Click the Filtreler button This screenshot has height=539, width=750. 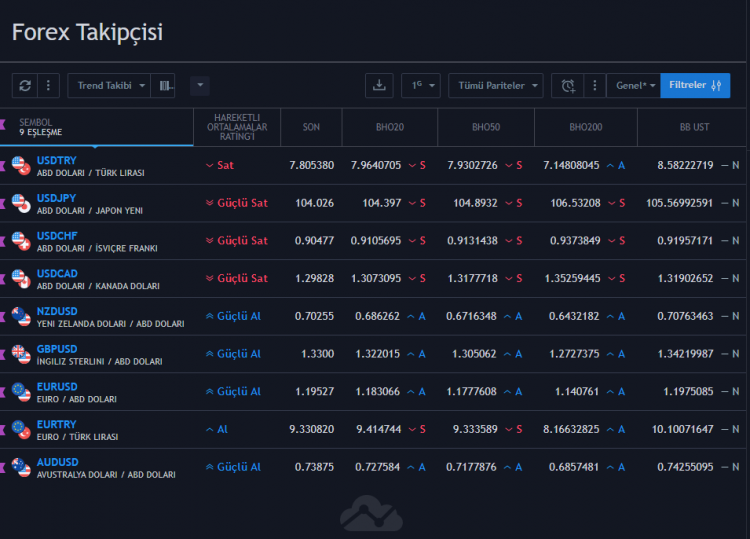click(695, 86)
